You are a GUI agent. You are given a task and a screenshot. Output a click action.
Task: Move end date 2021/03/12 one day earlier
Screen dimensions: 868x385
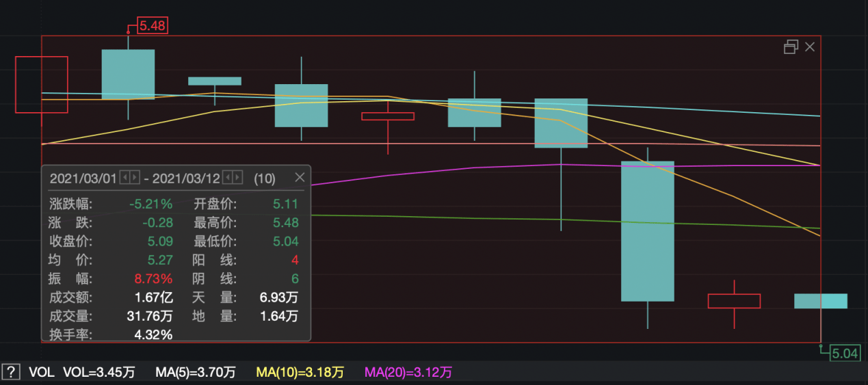pos(228,178)
